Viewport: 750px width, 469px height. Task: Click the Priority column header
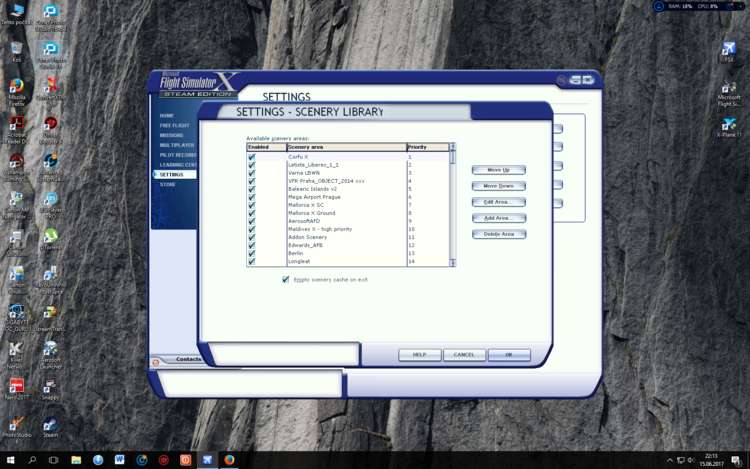click(428, 147)
